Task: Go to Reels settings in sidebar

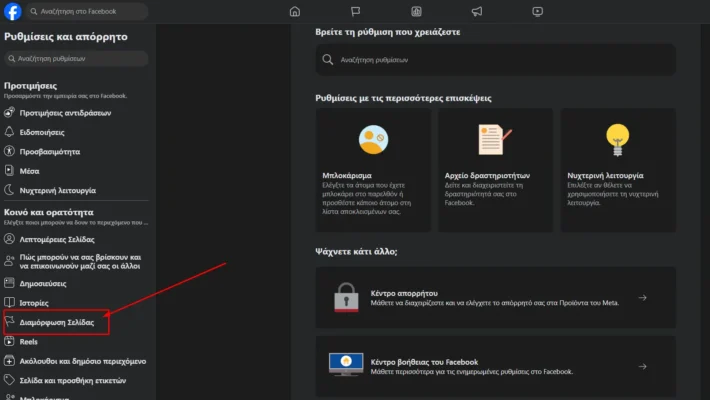Action: [x=28, y=341]
